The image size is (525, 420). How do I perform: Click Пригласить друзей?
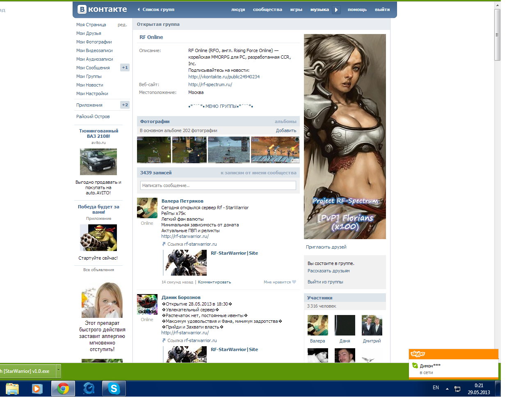(x=326, y=247)
